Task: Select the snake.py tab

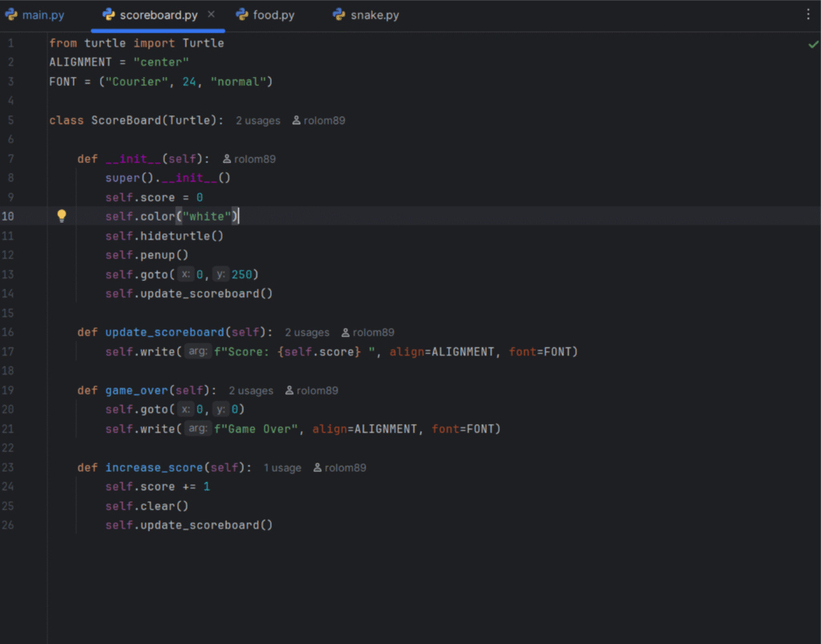Action: (374, 14)
